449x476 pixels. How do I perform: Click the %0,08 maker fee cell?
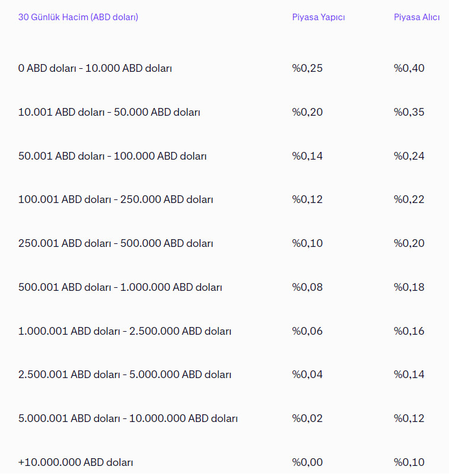[307, 287]
